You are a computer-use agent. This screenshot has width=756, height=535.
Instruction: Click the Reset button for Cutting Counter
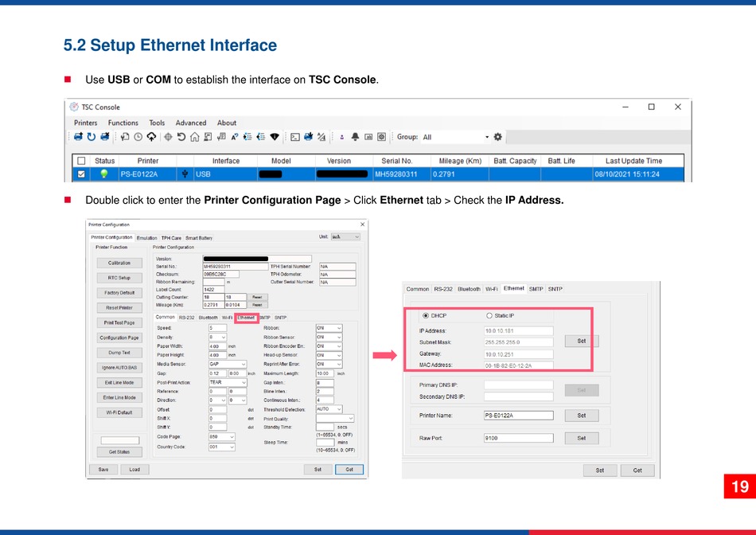click(x=257, y=297)
